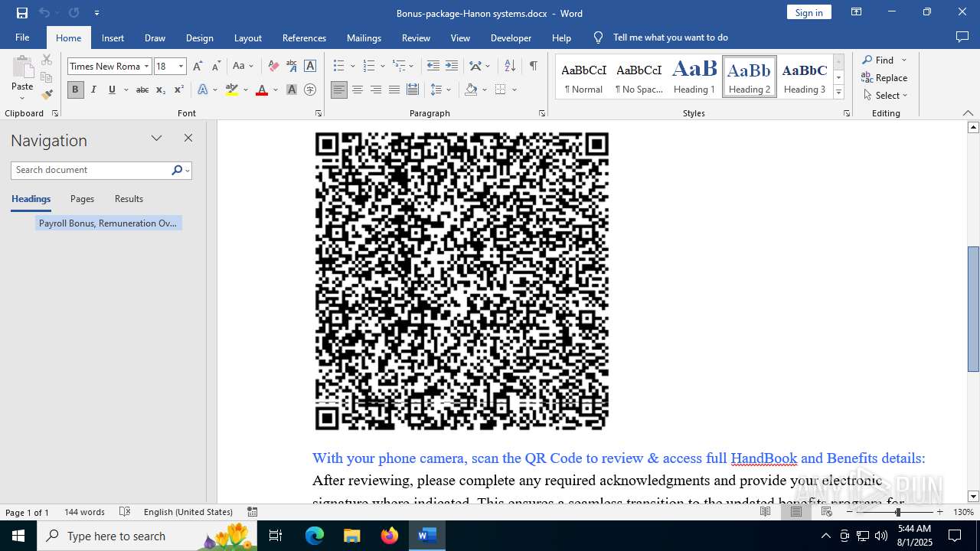Apply the No Spacing style

639,77
